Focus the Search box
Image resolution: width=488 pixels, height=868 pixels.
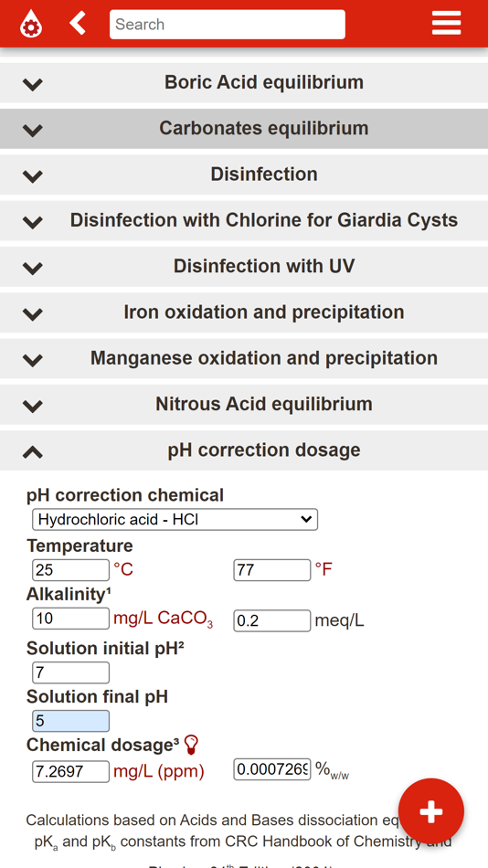228,25
